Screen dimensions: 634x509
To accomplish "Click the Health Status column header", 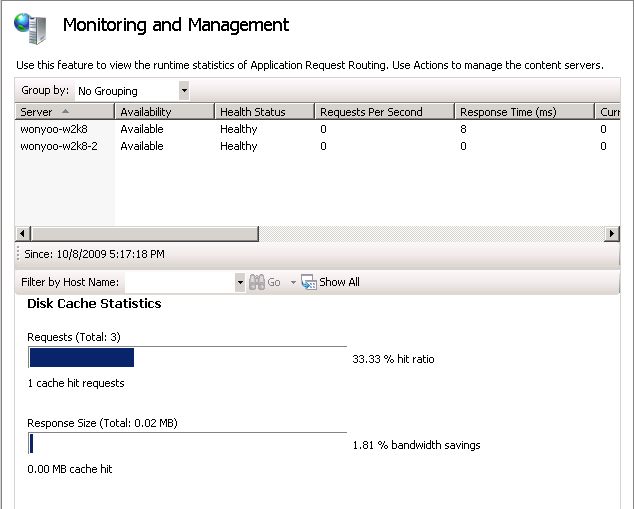I will (x=265, y=112).
